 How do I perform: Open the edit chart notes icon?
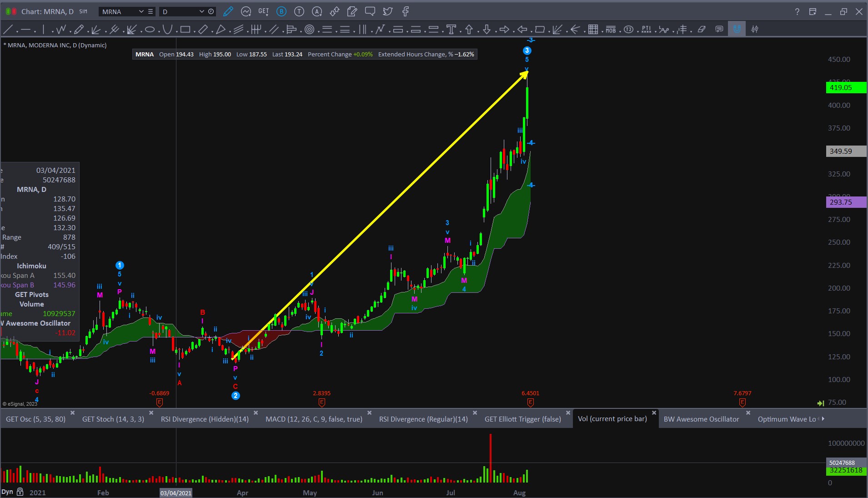click(352, 11)
